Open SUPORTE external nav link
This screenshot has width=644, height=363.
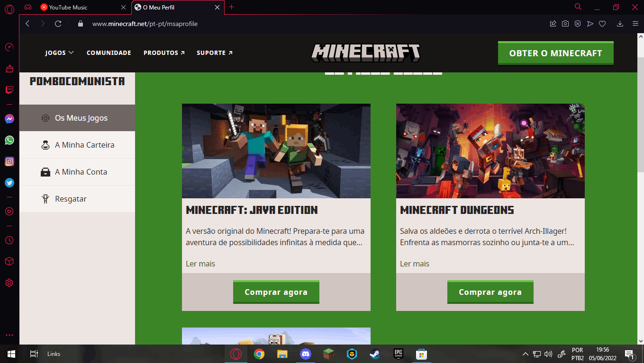click(x=215, y=53)
